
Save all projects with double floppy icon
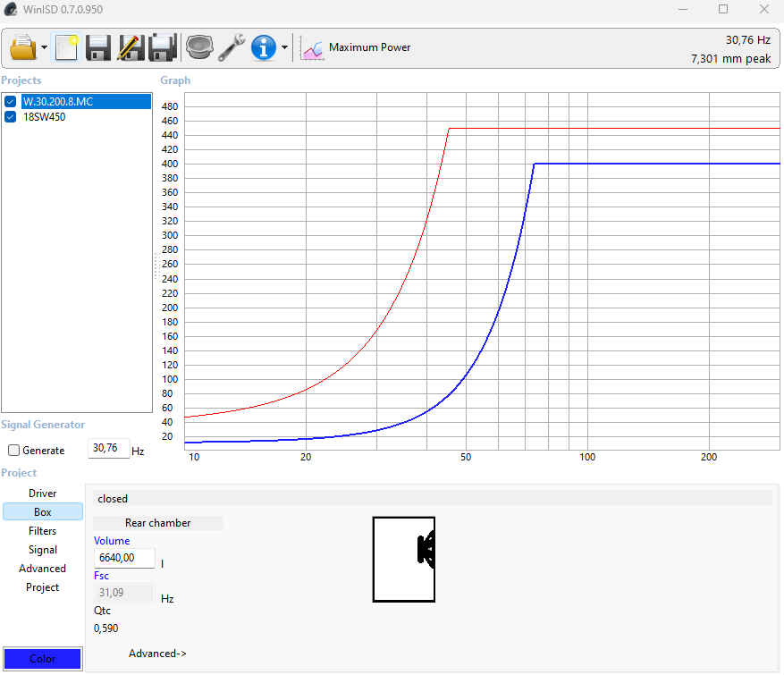pos(163,47)
